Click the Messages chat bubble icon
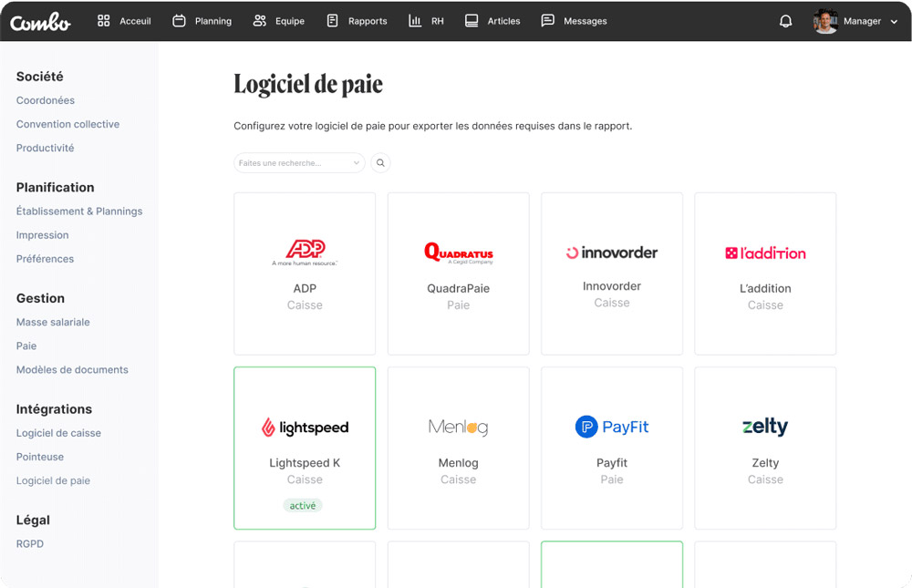Image resolution: width=912 pixels, height=588 pixels. 547,21
